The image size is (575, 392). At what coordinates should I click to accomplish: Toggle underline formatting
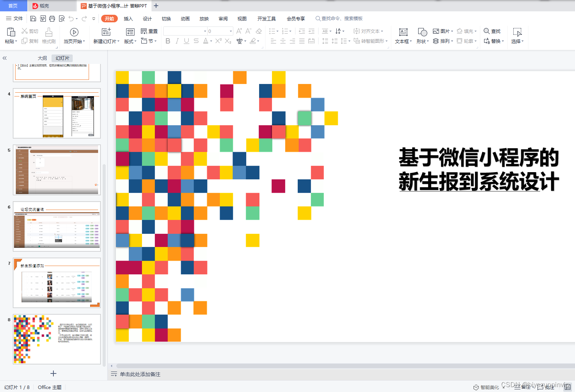186,41
